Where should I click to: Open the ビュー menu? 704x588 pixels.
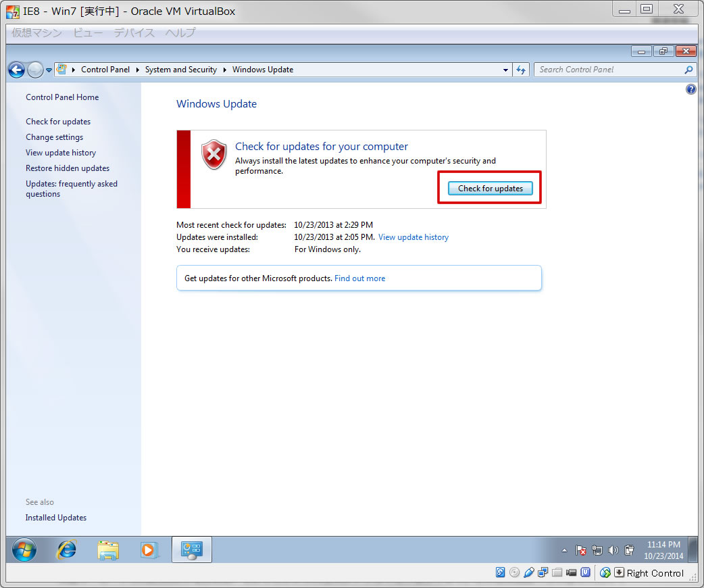point(88,32)
